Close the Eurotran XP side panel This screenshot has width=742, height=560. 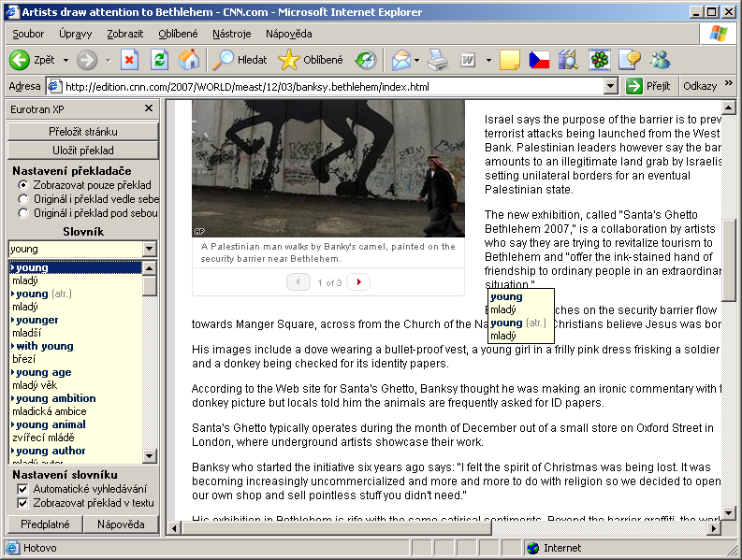tap(149, 108)
